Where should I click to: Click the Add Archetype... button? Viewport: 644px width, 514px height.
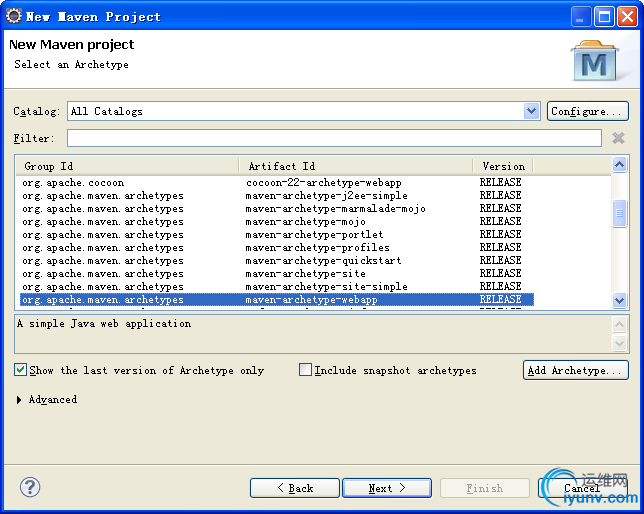point(575,370)
